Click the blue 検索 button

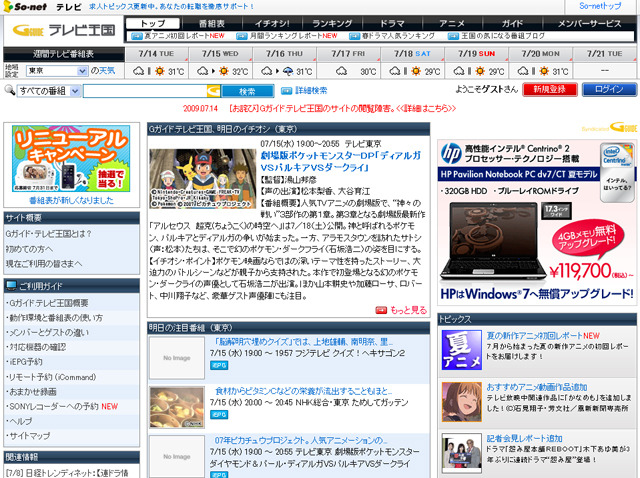click(247, 91)
